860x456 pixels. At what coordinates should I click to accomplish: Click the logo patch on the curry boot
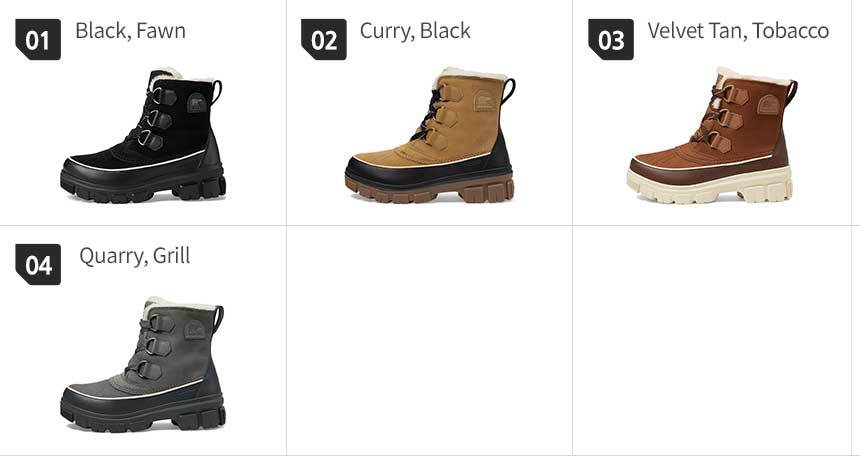483,102
